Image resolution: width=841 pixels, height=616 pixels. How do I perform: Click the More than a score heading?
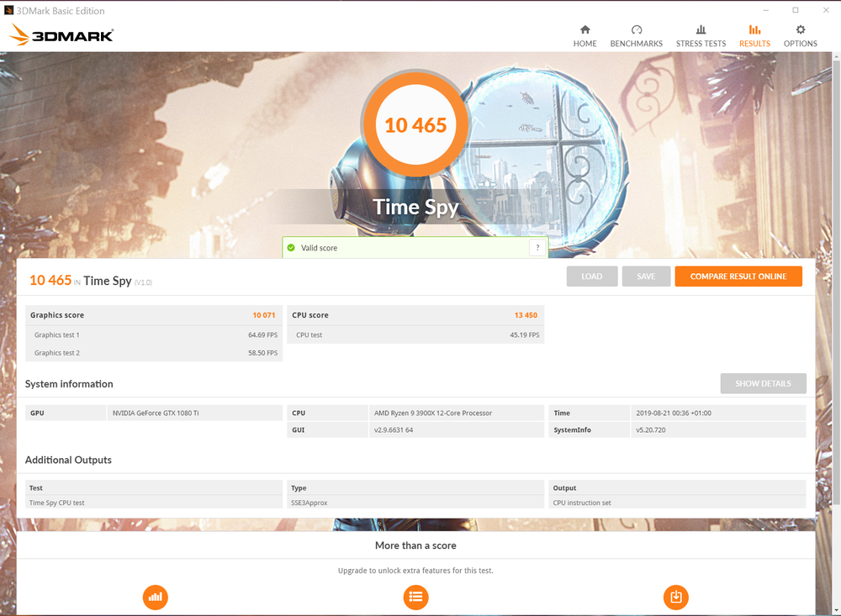coord(415,545)
